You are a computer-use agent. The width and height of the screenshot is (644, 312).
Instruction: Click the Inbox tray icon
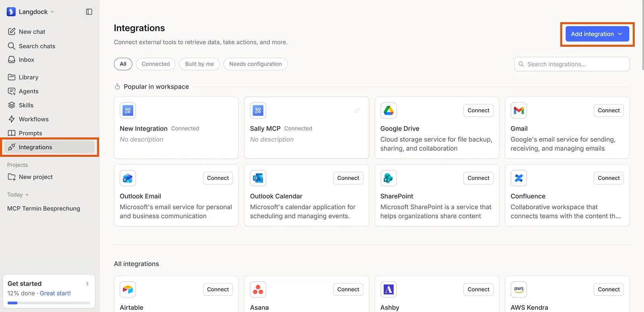click(12, 60)
